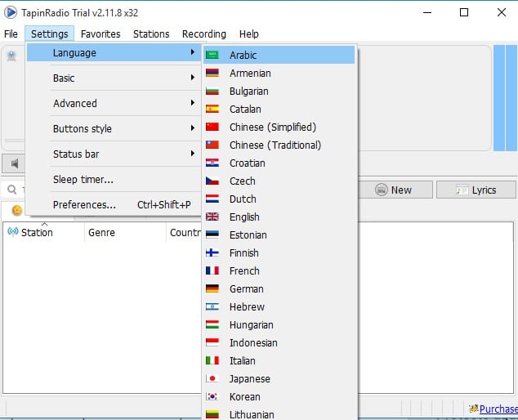Click the Purchase cart icon
518x420 pixels.
(x=473, y=409)
